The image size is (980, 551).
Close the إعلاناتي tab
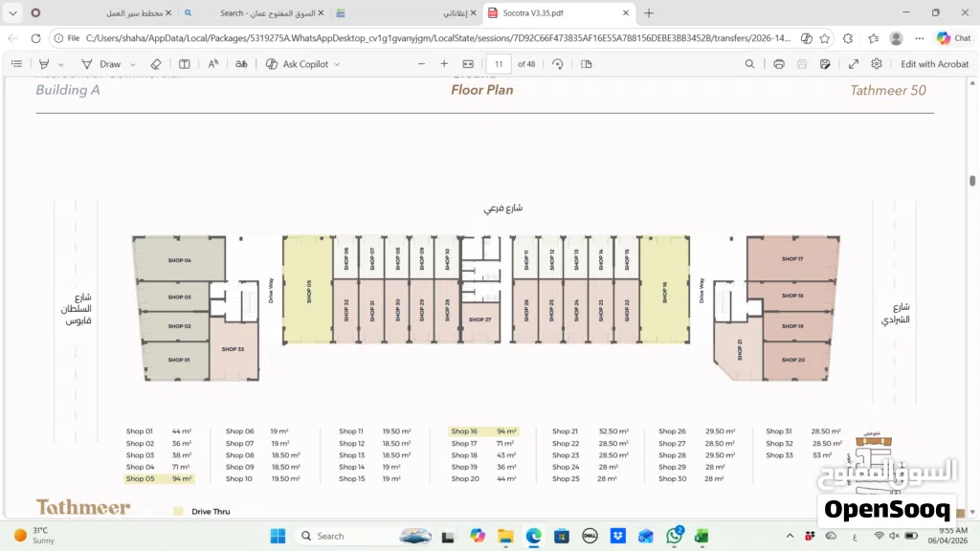click(473, 12)
